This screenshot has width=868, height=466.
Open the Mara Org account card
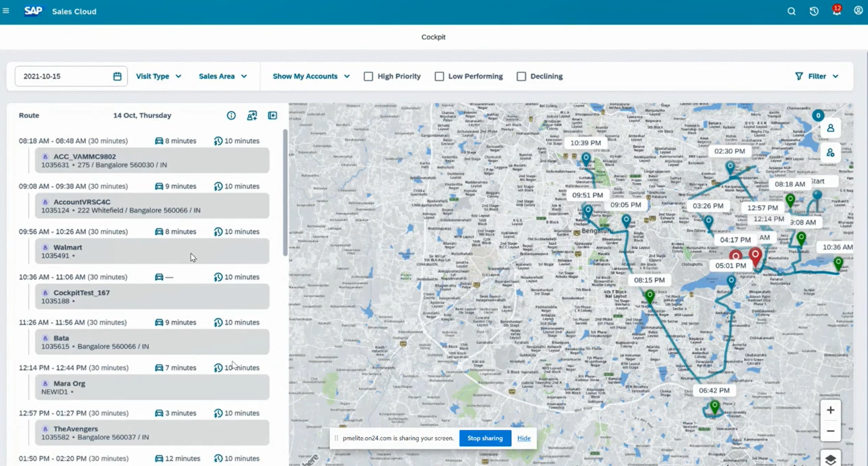coord(152,387)
